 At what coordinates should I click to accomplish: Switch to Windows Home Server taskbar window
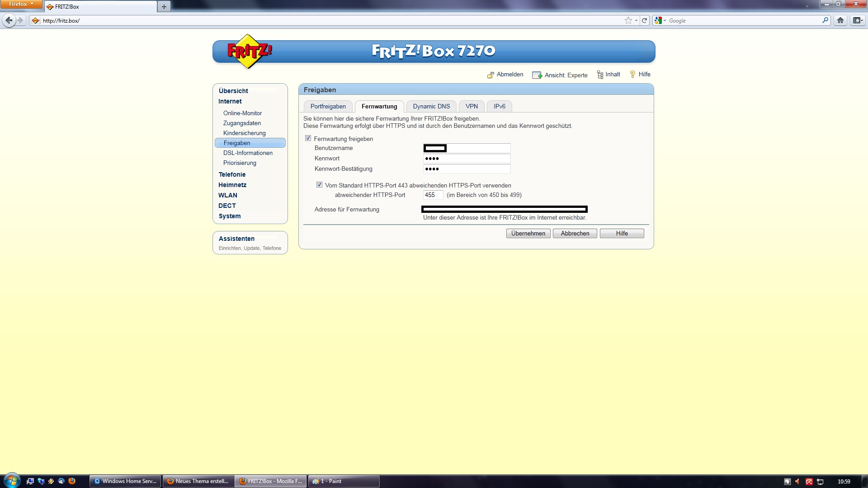point(125,481)
